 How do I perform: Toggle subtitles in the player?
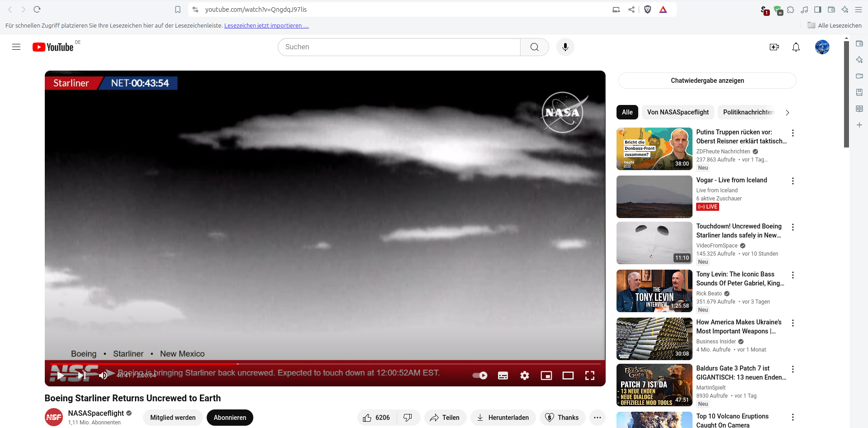[x=503, y=376]
